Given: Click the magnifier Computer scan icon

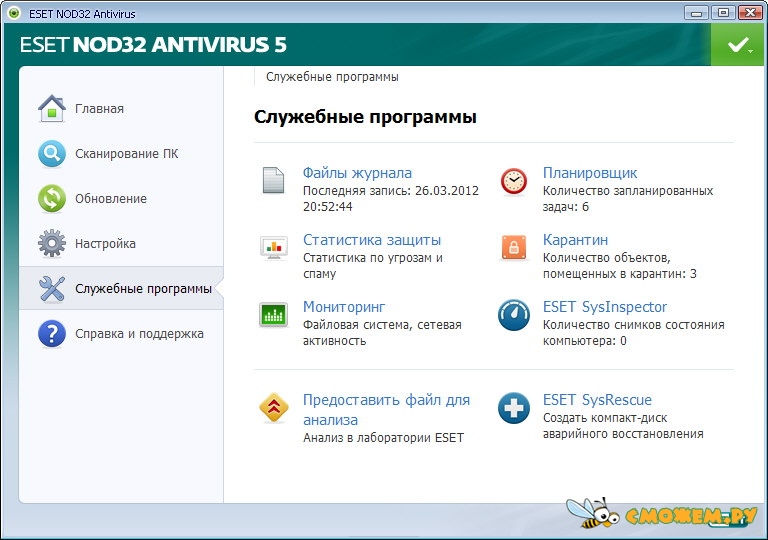Looking at the screenshot, I should point(51,153).
